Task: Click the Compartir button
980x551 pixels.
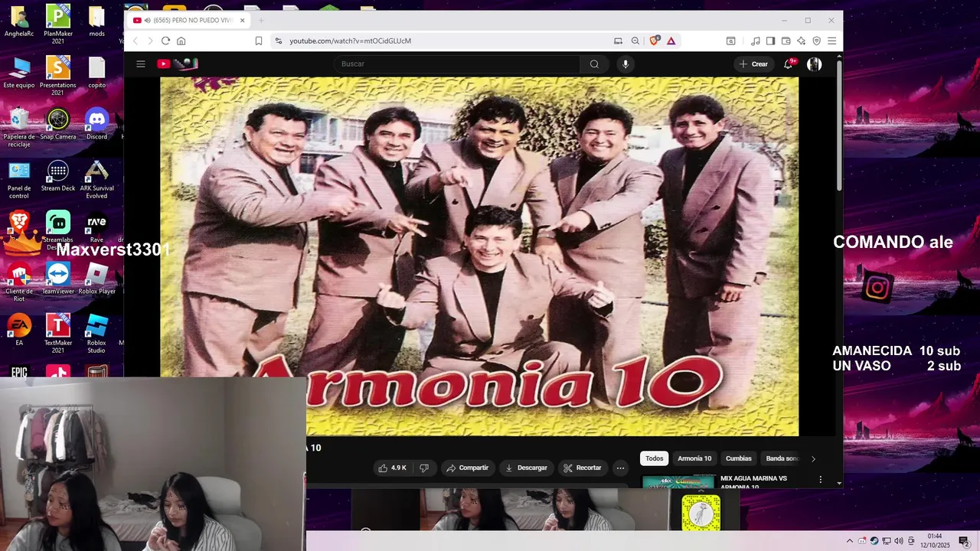Action: 467,468
